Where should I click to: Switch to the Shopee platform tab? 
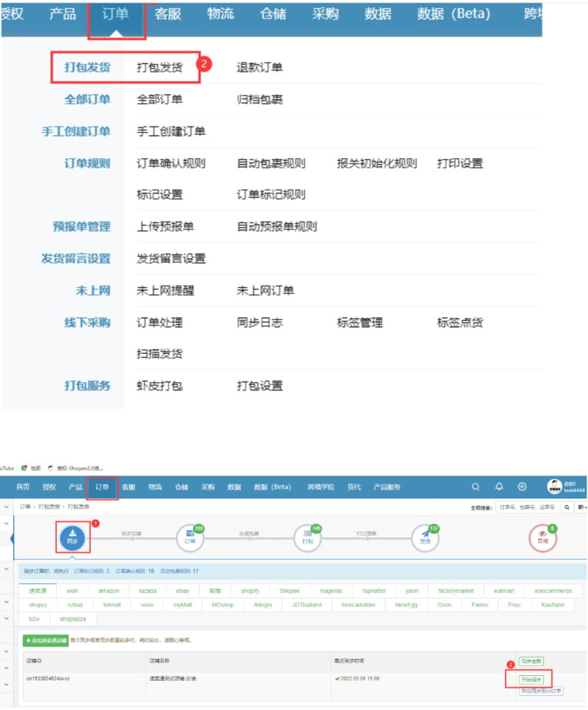tap(290, 591)
